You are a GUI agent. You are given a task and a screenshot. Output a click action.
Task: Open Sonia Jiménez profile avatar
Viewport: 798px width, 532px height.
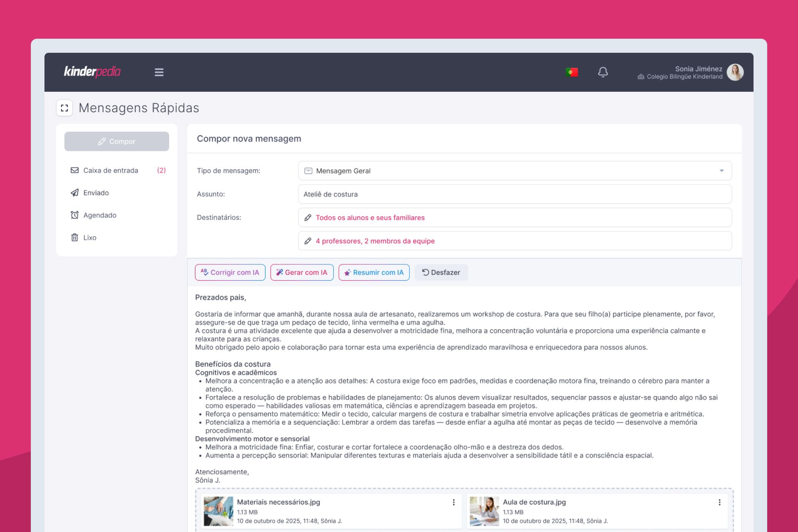(735, 72)
